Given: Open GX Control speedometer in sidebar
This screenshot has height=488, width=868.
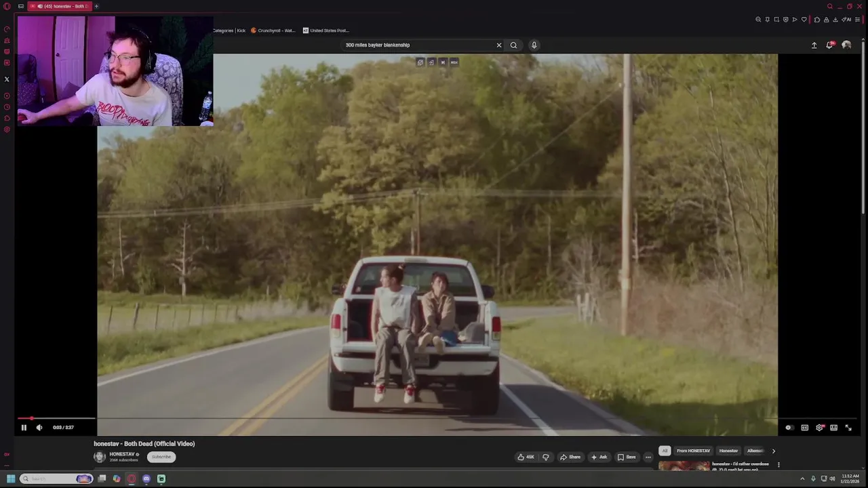Looking at the screenshot, I should (x=7, y=29).
